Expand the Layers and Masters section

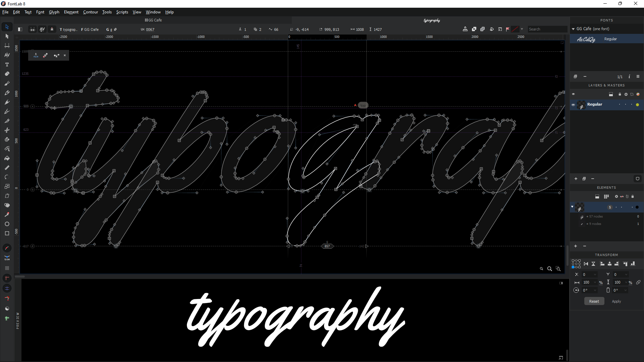click(x=606, y=85)
